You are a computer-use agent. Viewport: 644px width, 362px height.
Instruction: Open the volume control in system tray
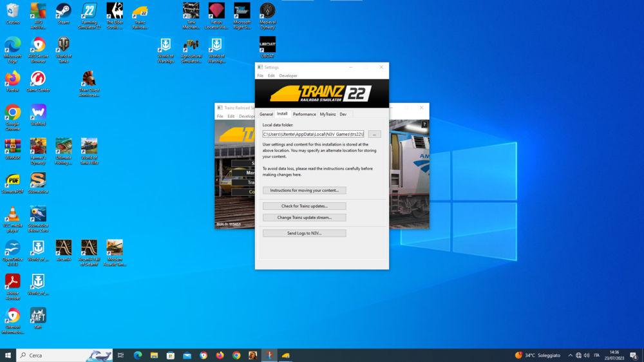(x=587, y=355)
